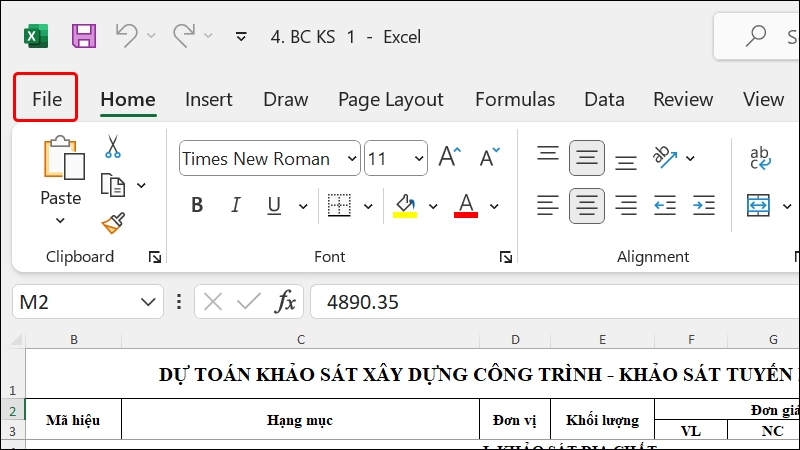Open the Times New Roman font dropdown
800x450 pixels.
pyautogui.click(x=352, y=159)
